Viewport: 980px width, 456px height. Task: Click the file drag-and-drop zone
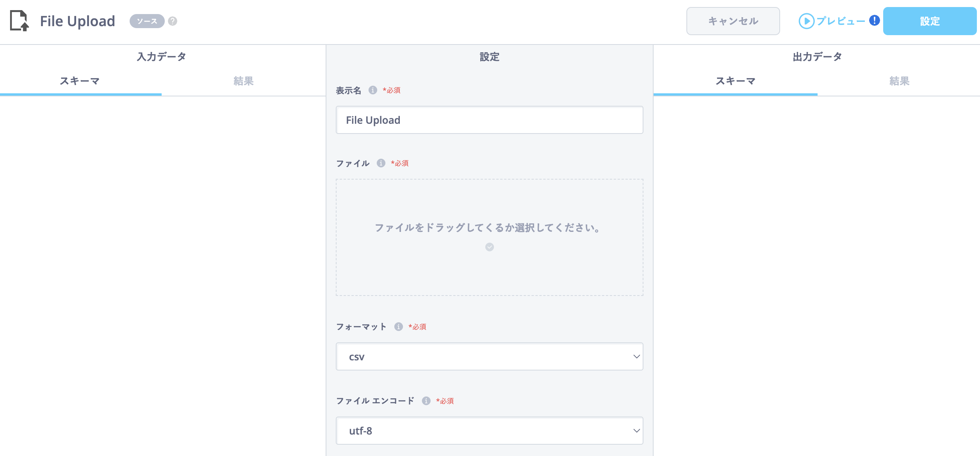490,237
